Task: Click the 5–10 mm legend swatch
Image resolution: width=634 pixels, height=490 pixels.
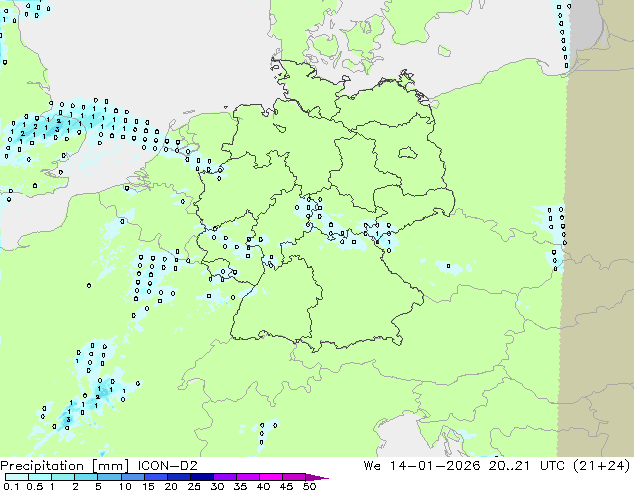Action: [109, 477]
